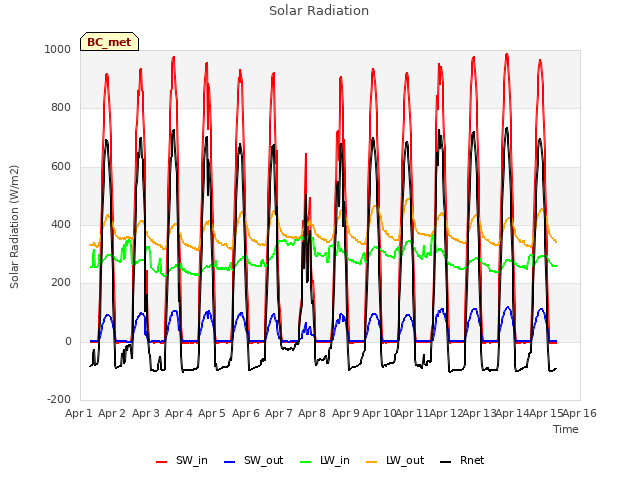
Task: Click the Apr 6 x-axis tick label
Action: pos(246,413)
